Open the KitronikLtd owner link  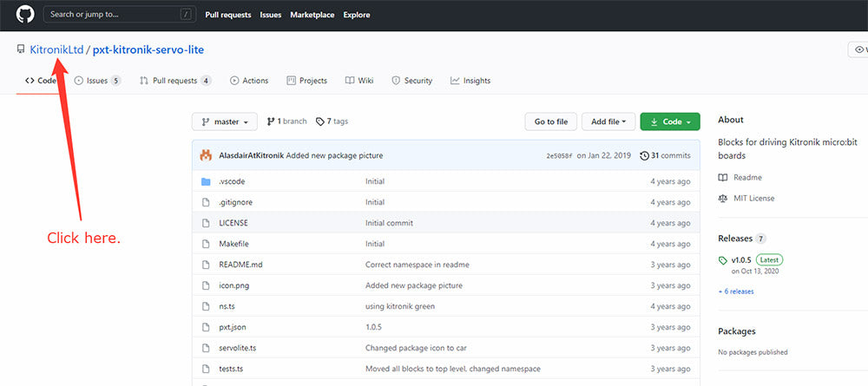[56, 49]
